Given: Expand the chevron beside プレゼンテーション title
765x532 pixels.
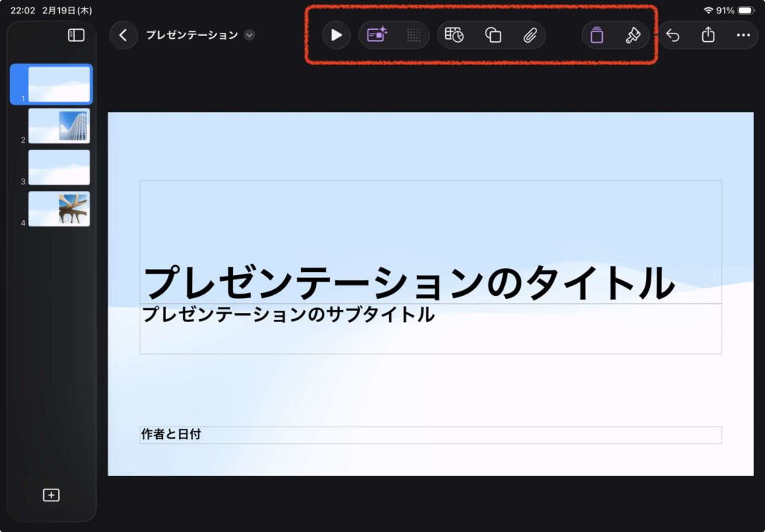Looking at the screenshot, I should 250,35.
